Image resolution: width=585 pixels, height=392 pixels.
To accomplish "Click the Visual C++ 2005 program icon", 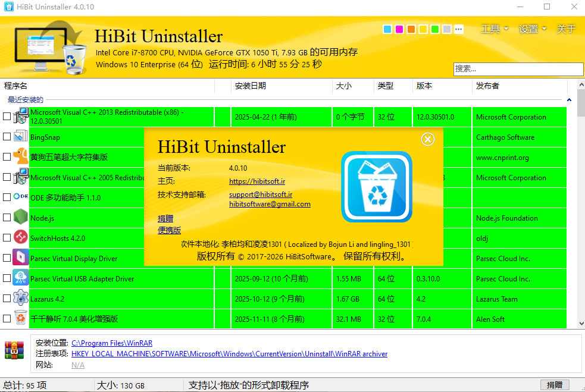I will click(x=21, y=177).
